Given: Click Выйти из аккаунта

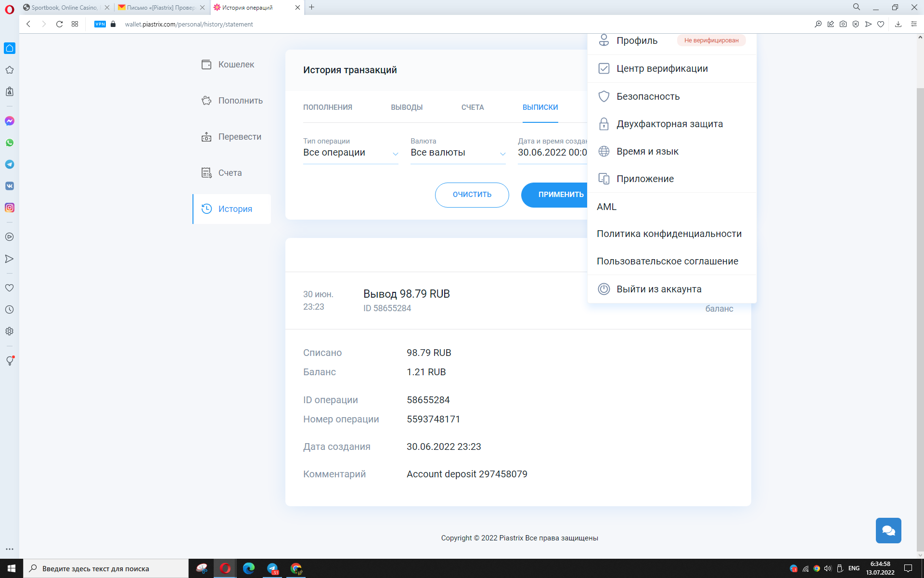Looking at the screenshot, I should [x=672, y=289].
